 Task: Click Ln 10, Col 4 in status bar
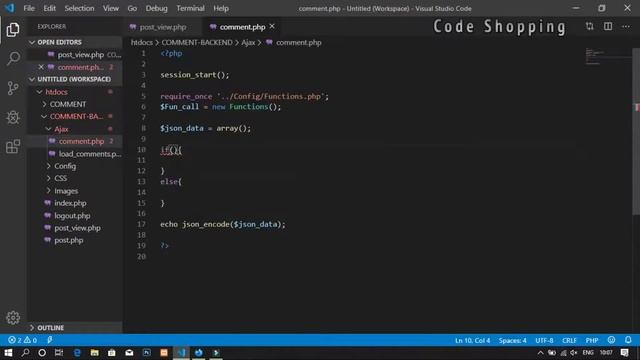tap(472, 340)
